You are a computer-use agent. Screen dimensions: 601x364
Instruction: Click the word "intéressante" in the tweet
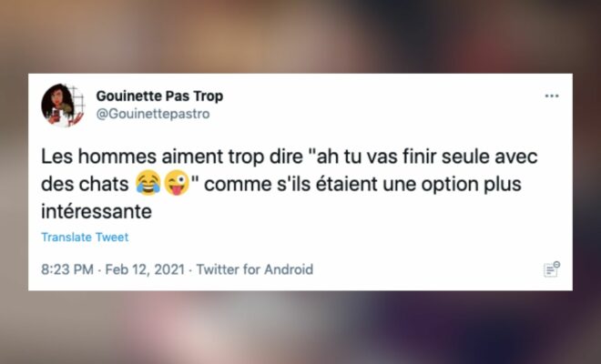[x=97, y=212]
